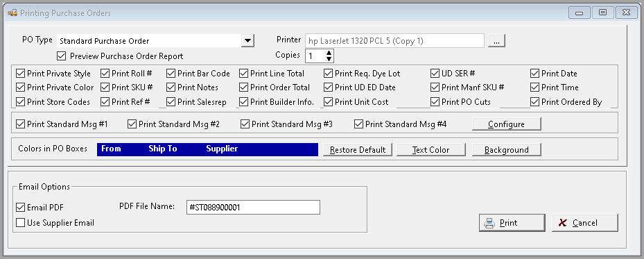Uncheck Print Req. Dye Lot
This screenshot has width=644, height=259.
(x=328, y=74)
